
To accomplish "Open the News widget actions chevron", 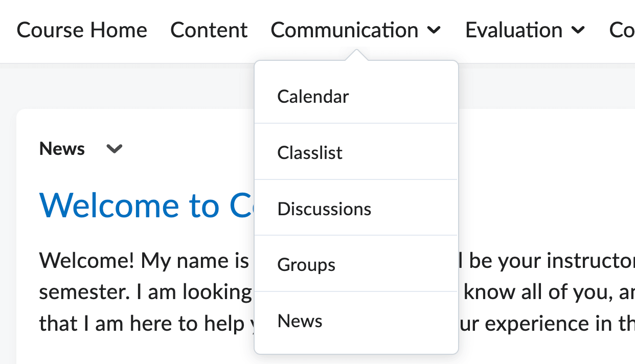I will 114,149.
